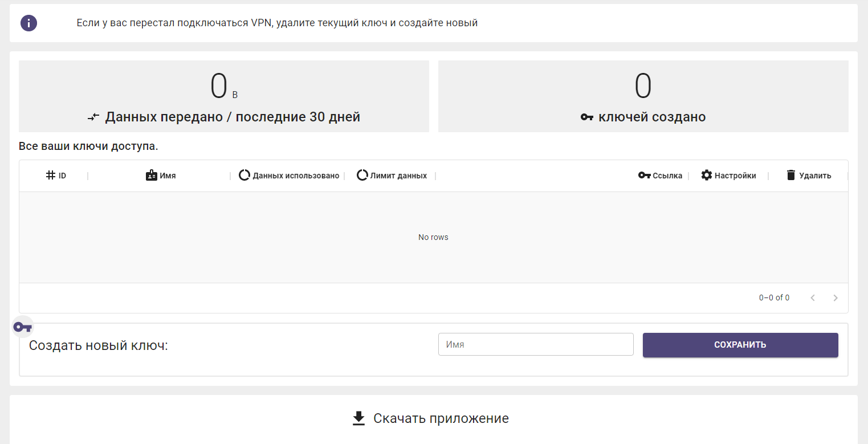
Task: Click the '0–0 of 0' pagination text
Action: pos(774,298)
